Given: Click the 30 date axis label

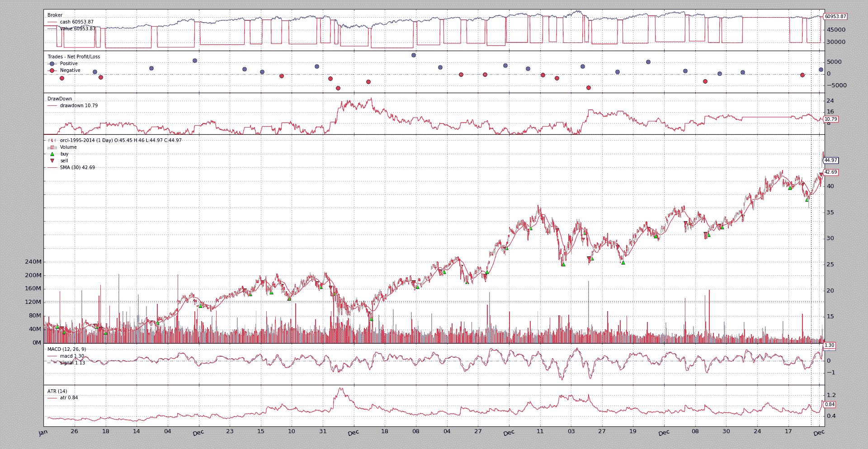Looking at the screenshot, I should click(726, 431).
